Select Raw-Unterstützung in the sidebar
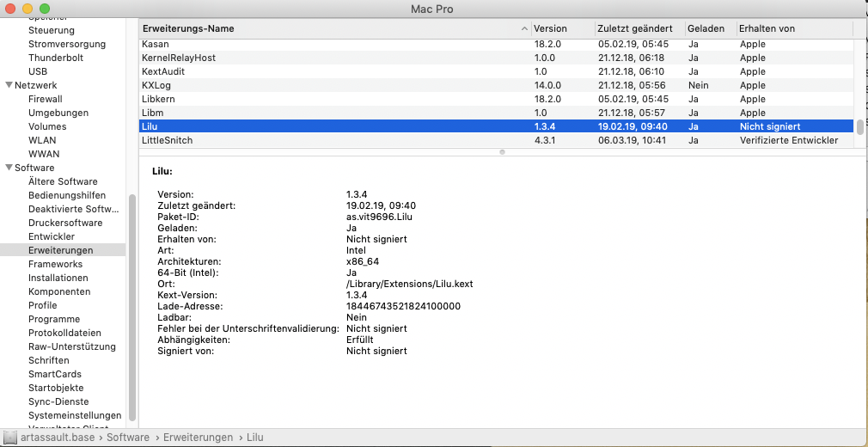868x447 pixels. 72,346
